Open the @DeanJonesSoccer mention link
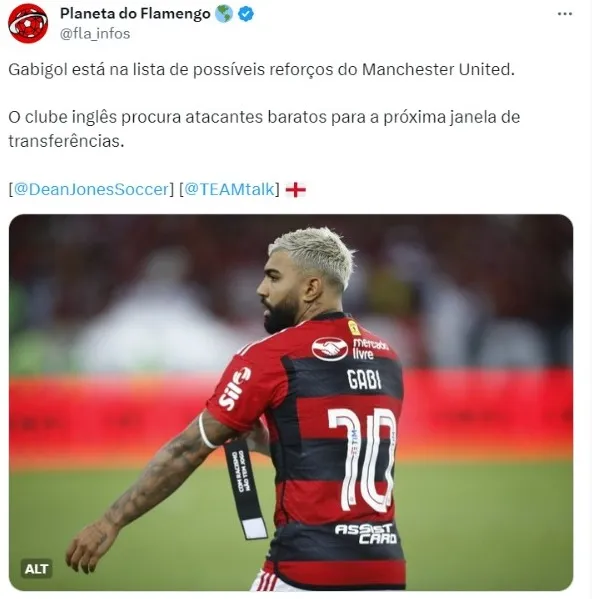 (91, 189)
